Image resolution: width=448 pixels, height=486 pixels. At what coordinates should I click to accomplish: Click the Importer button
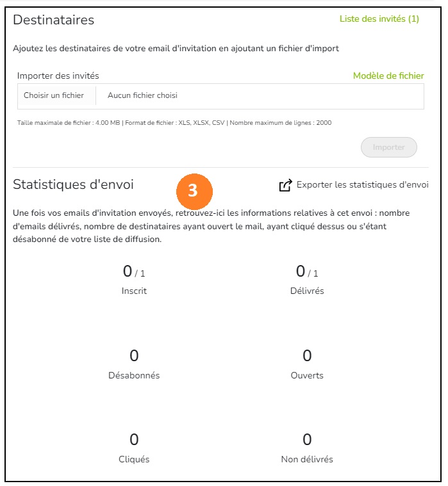tap(389, 147)
